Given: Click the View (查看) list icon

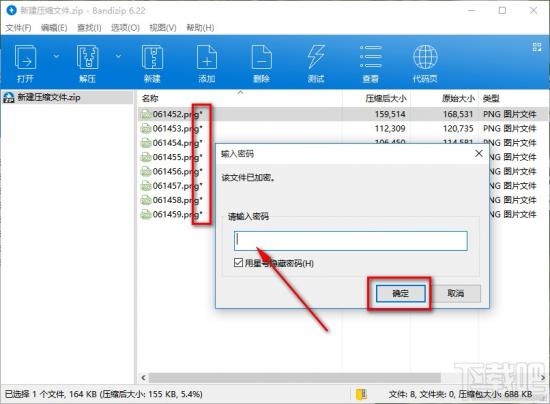Looking at the screenshot, I should coord(370,57).
